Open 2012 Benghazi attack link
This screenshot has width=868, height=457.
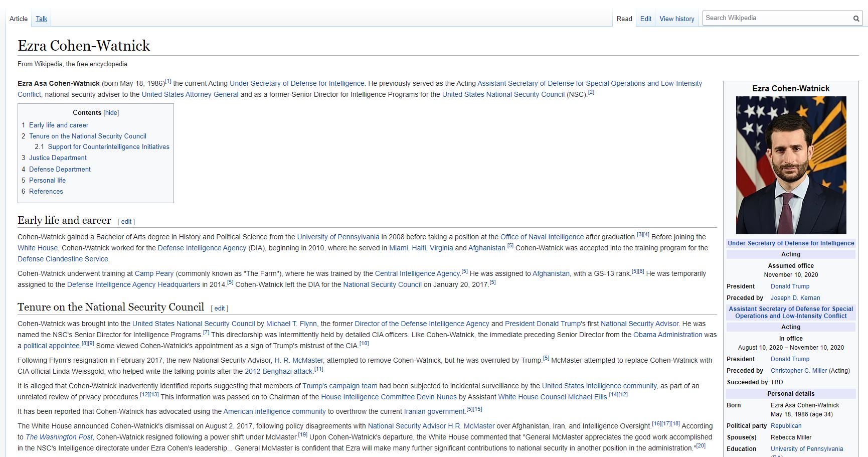click(x=279, y=371)
